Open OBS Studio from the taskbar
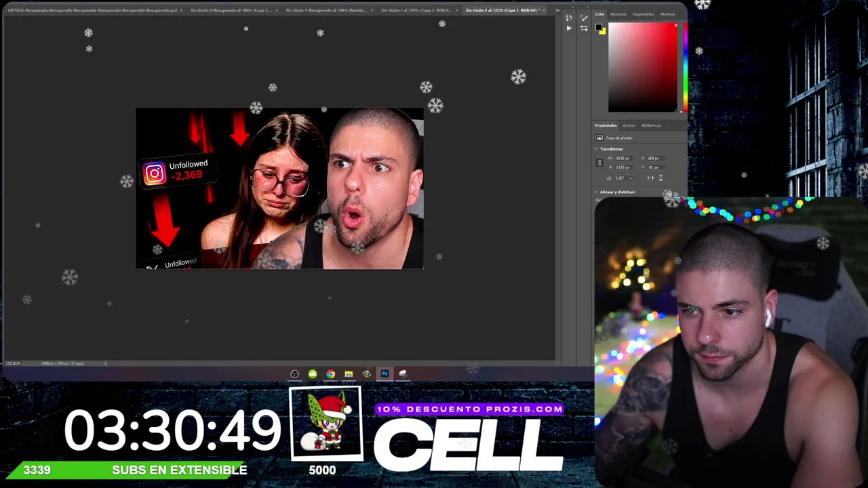 (x=294, y=373)
